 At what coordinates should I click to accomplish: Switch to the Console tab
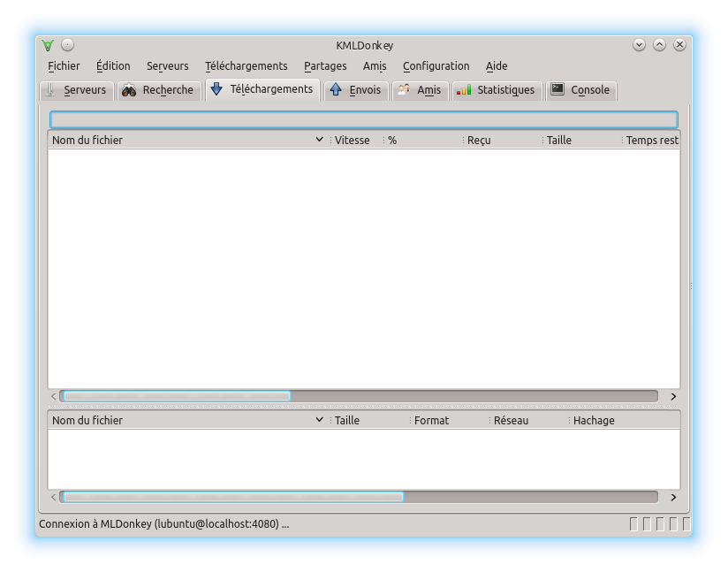click(x=581, y=90)
